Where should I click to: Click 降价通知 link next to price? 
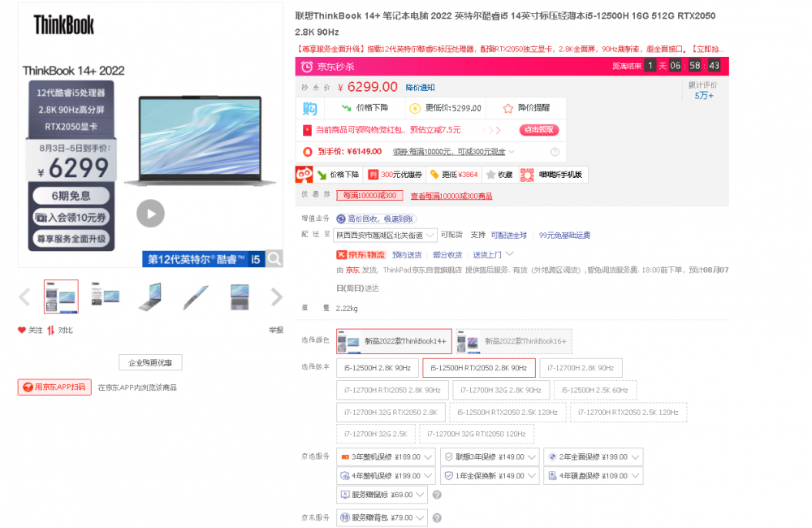pyautogui.click(x=420, y=88)
